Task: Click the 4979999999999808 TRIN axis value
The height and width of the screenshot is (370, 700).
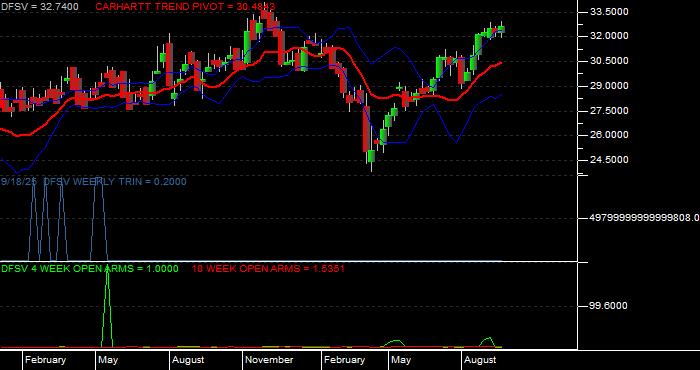Action: 645,218
